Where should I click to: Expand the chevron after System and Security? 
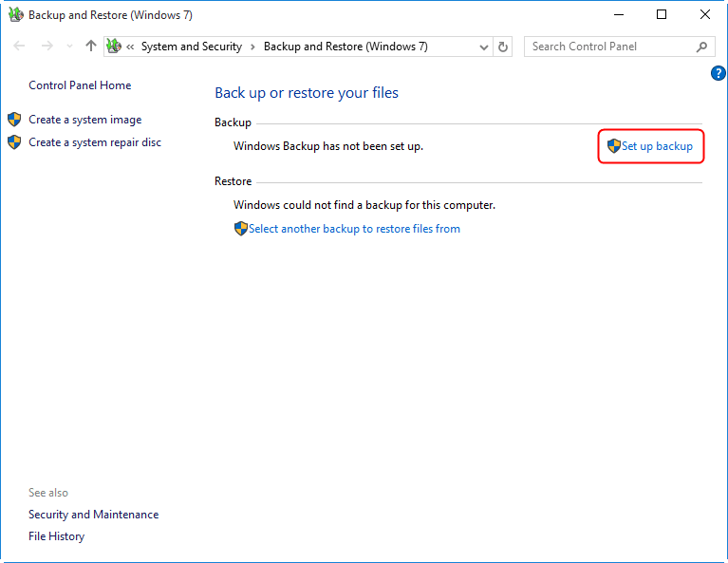(252, 47)
